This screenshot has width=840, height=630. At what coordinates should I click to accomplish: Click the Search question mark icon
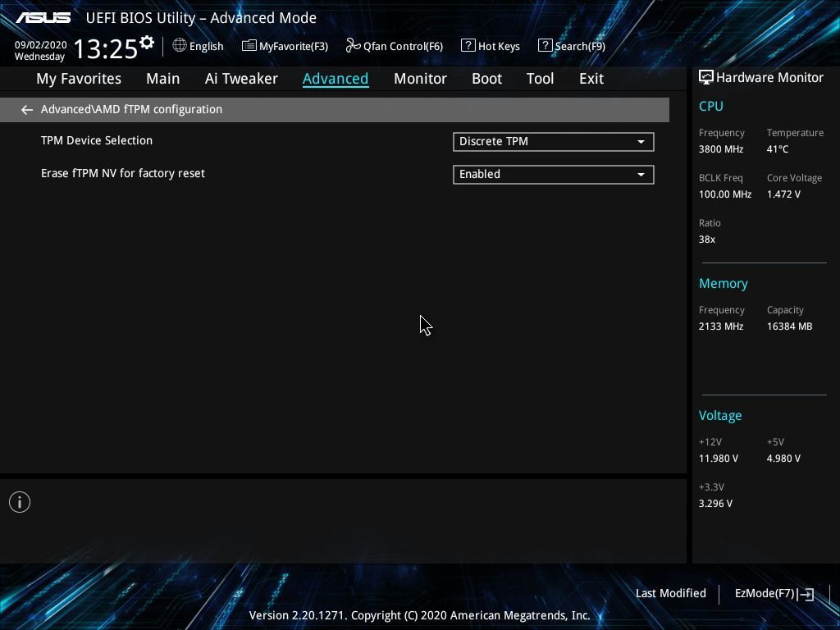point(545,46)
